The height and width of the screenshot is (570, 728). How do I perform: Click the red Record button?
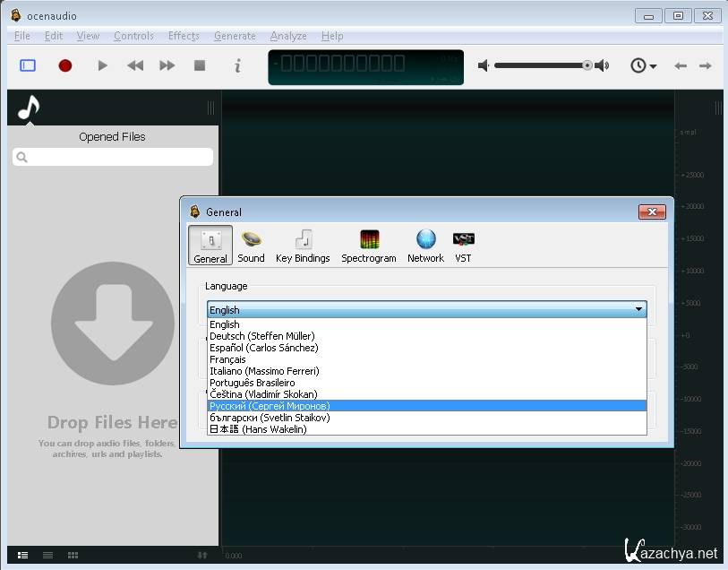click(65, 65)
